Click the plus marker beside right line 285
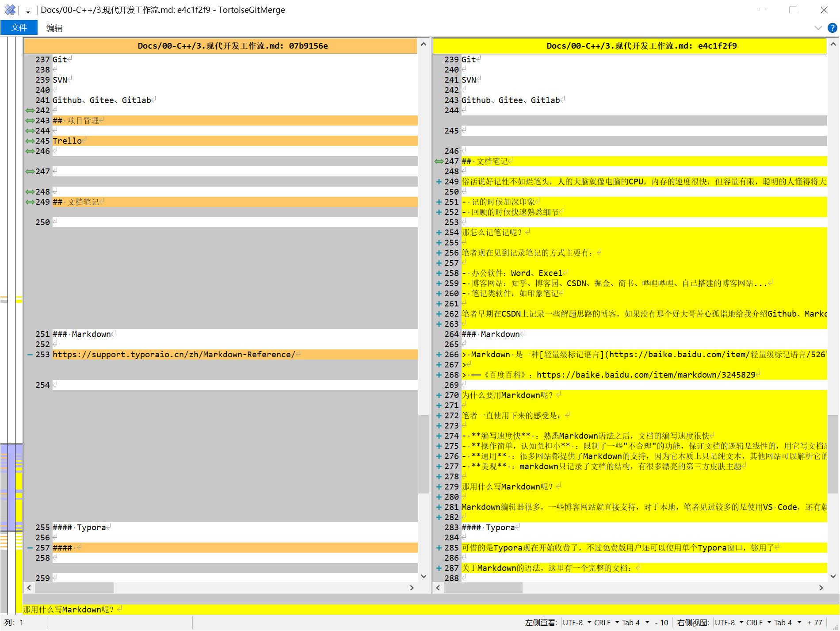 pyautogui.click(x=439, y=548)
